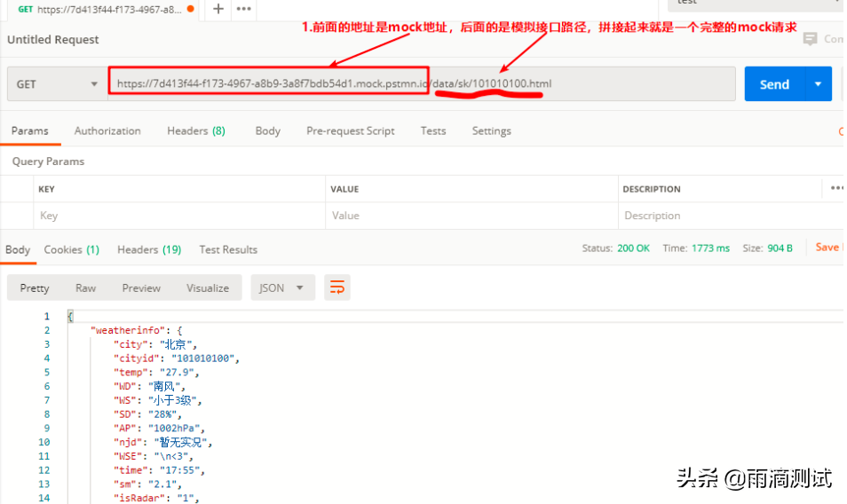The height and width of the screenshot is (504, 847).
Task: Select Pretty response view
Action: (35, 287)
